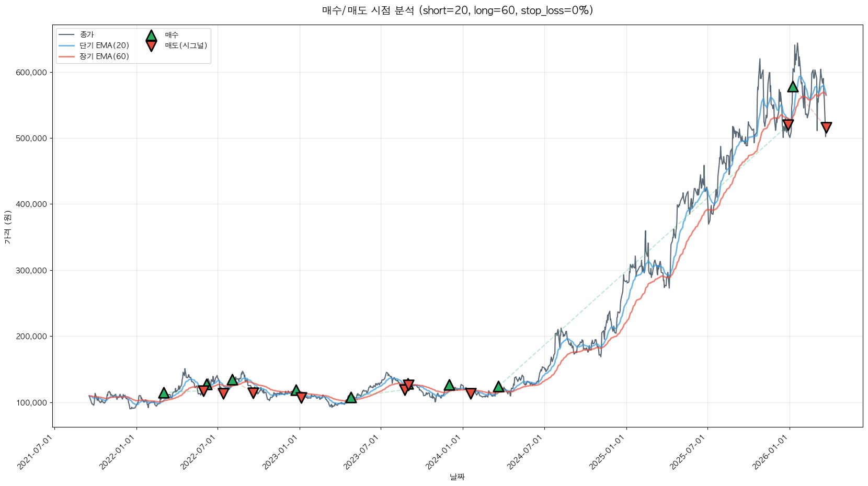Screen dimensions: 868x486
Task: Click the last sell marker at far right
Action: (x=826, y=128)
